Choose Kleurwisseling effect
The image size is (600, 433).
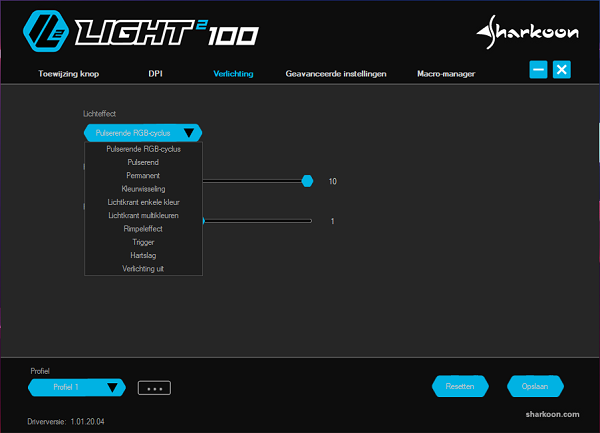(143, 189)
